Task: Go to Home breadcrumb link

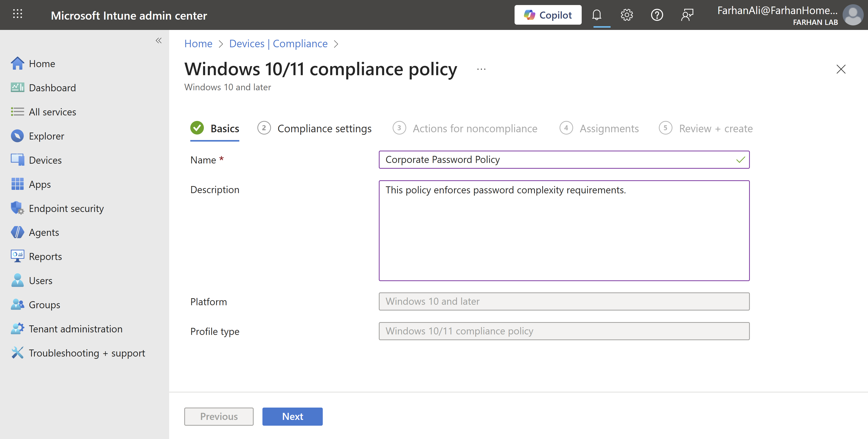Action: tap(198, 44)
